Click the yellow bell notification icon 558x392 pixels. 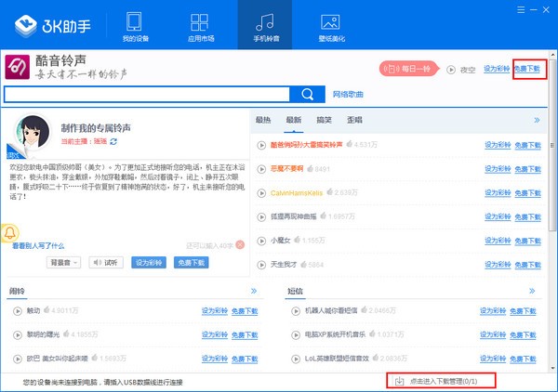[11, 232]
